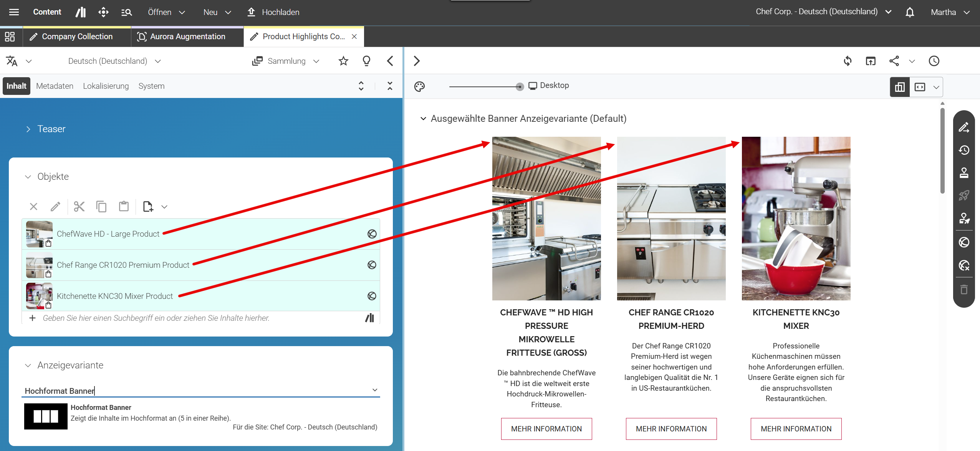Toggle globe icon on ChefWave HD row
The height and width of the screenshot is (451, 980).
372,234
